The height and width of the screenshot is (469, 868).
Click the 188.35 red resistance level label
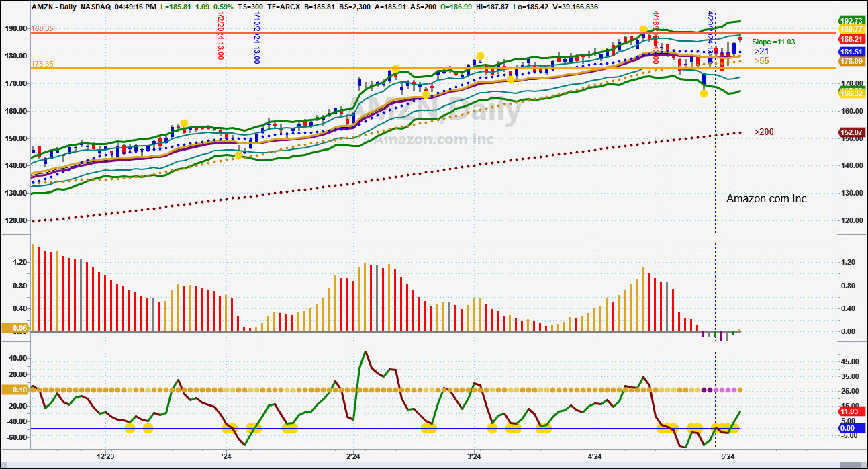42,28
